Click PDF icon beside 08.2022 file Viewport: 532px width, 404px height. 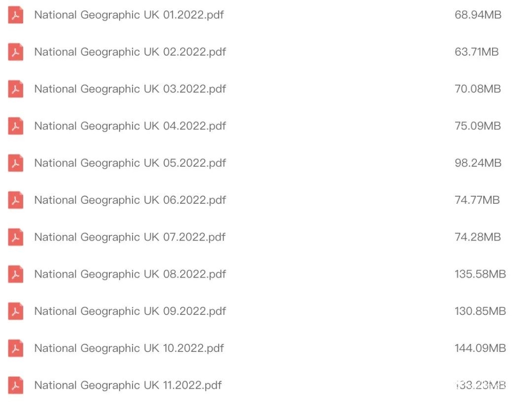[x=16, y=274]
